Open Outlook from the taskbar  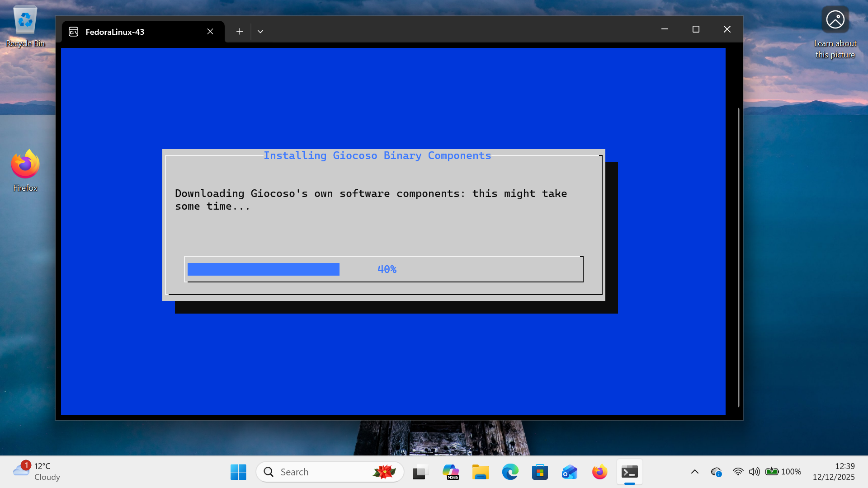[x=569, y=471]
